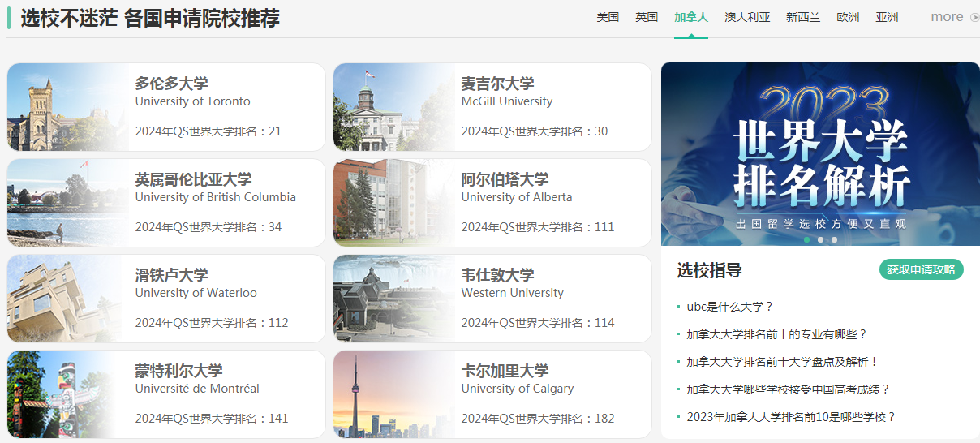Click the more link
The image size is (980, 443).
[947, 17]
